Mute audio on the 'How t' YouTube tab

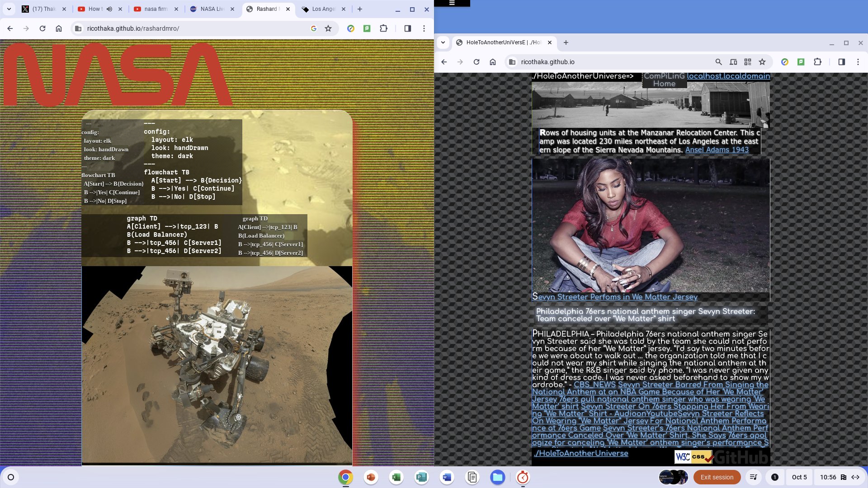tap(109, 9)
